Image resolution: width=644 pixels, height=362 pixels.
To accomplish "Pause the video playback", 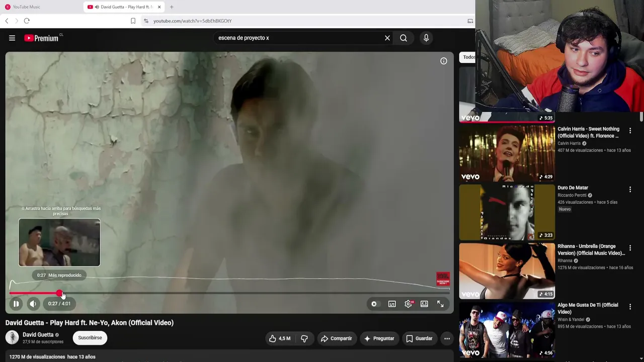I will 16,304.
